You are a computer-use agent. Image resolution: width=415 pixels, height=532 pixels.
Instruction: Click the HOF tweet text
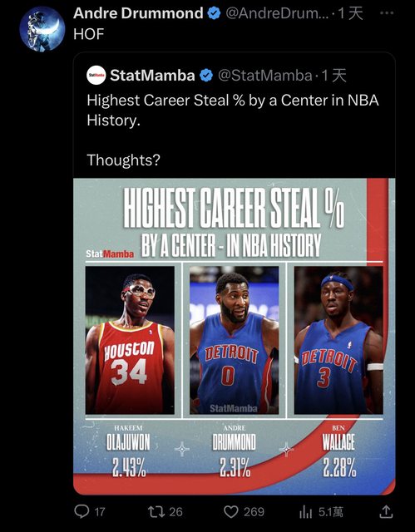click(x=88, y=34)
